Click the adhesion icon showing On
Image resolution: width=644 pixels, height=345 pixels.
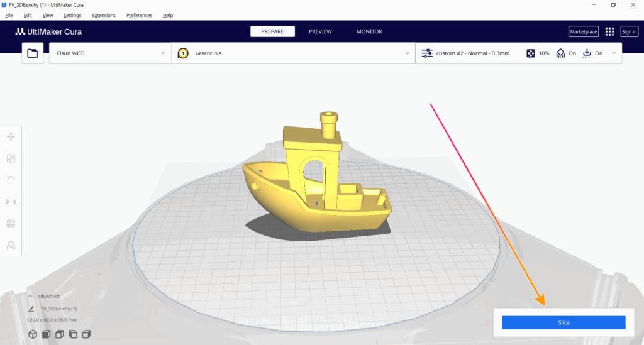(587, 53)
